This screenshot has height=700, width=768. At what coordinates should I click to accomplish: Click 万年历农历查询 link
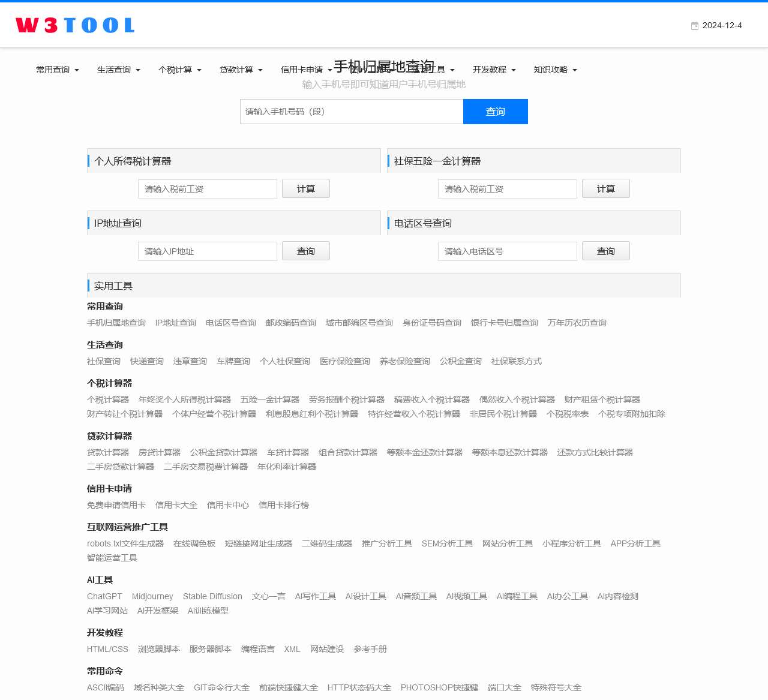click(577, 323)
